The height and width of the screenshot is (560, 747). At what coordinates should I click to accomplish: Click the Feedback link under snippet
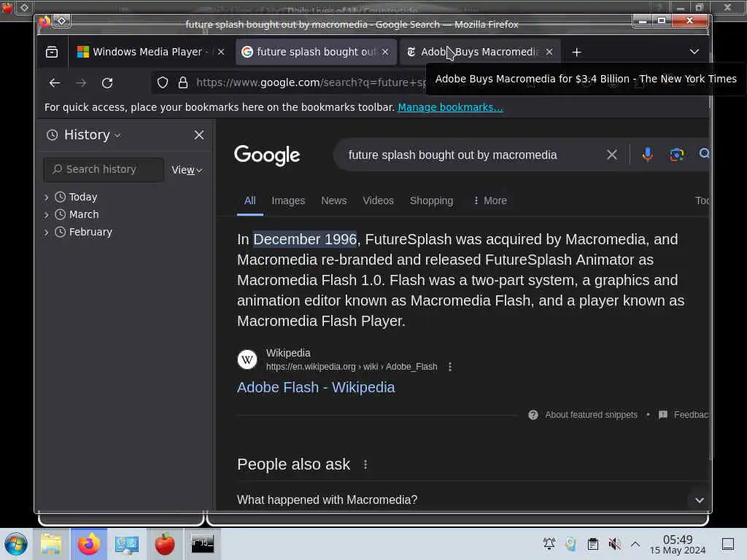[x=691, y=415]
